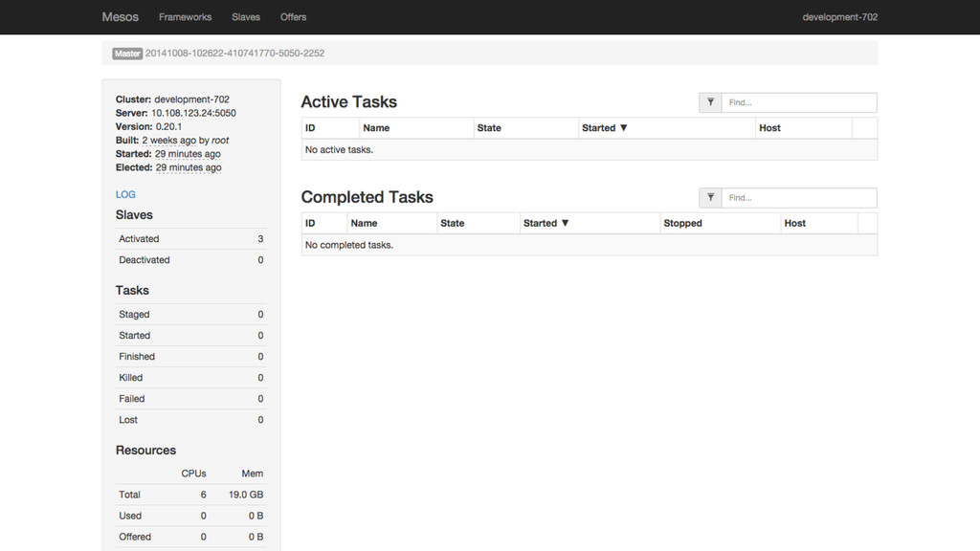Click the 'No completed tasks.' message

click(348, 245)
